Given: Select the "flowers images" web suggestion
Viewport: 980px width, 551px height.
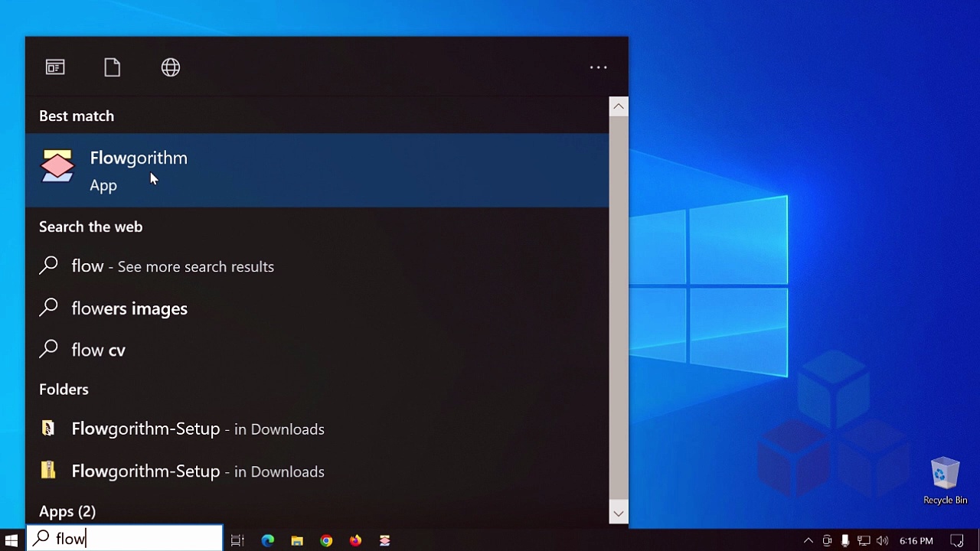Looking at the screenshot, I should tap(317, 308).
